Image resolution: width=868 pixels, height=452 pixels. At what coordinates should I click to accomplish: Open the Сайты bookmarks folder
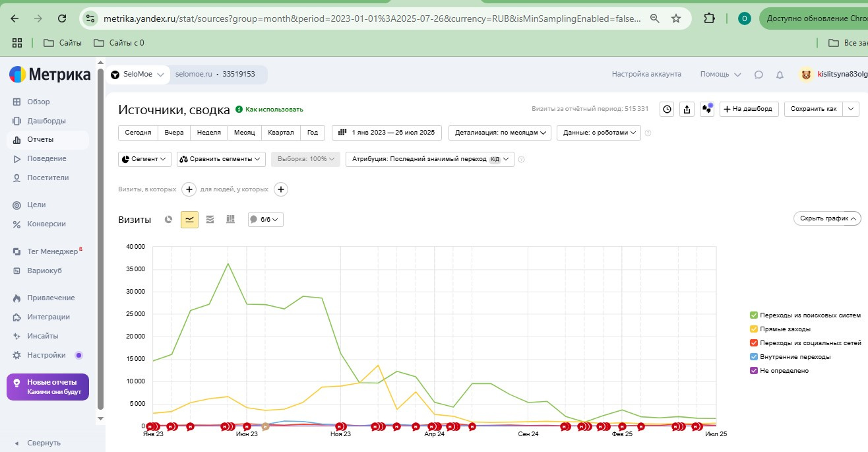(x=63, y=43)
